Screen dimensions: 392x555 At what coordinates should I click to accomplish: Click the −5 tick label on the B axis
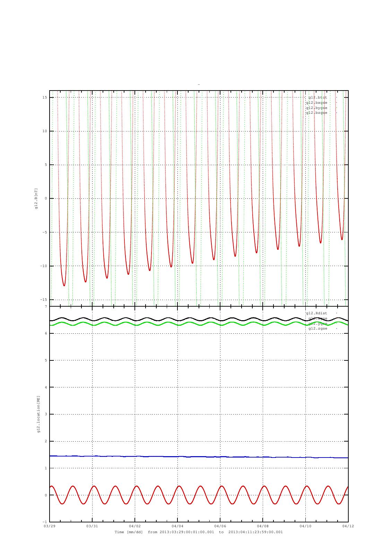[44, 232]
